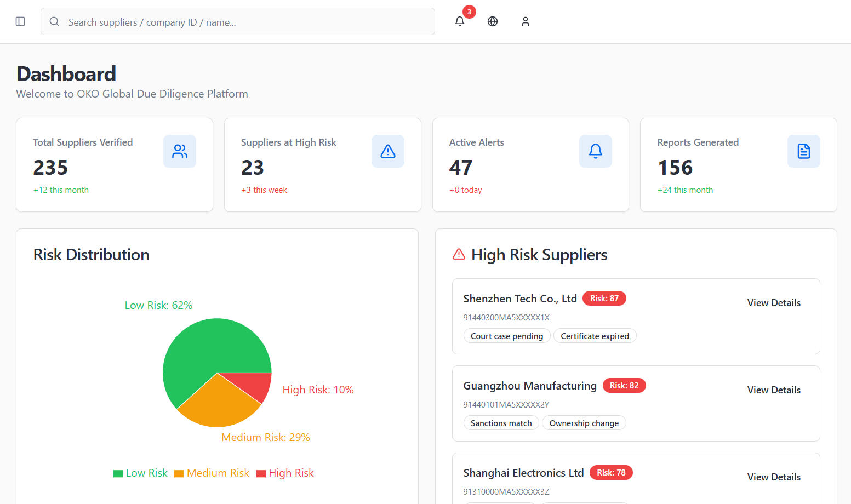851x504 pixels.
Task: Click the High Risk Suppliers warning triangle
Action: click(459, 254)
